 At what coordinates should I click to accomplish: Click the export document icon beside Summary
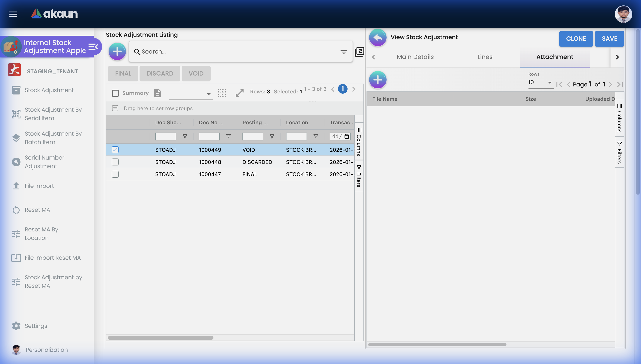157,93
